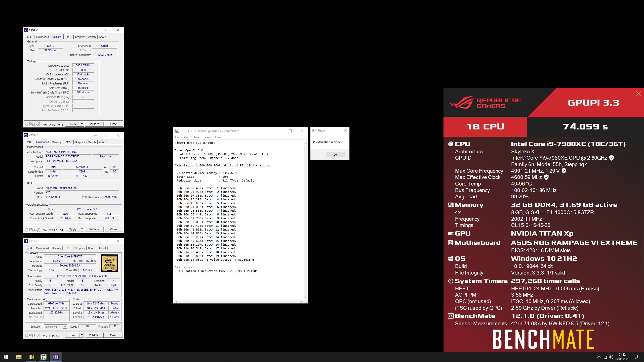The width and height of the screenshot is (644, 362).
Task: Click the System Timers stopwatch icon
Action: click(x=451, y=281)
